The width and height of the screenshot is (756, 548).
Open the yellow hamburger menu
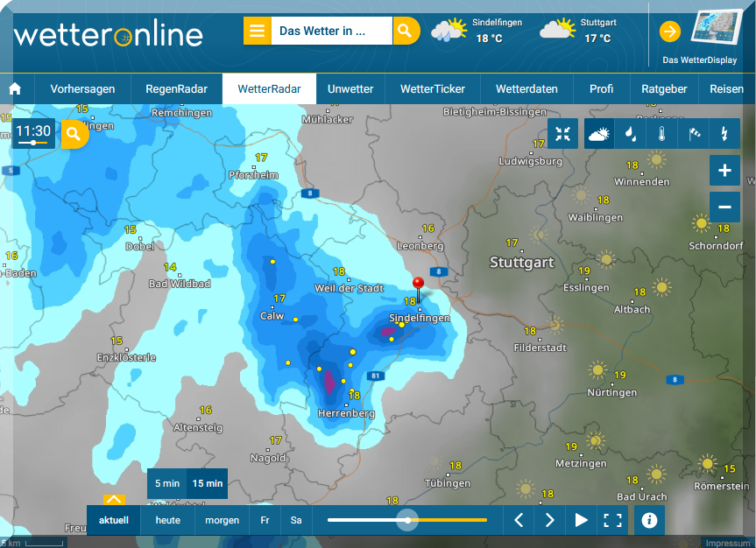(257, 31)
